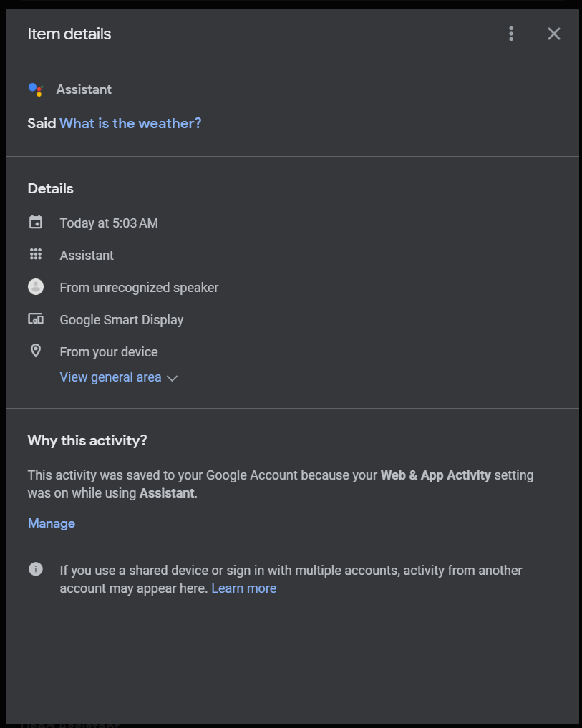The width and height of the screenshot is (582, 728).
Task: Select the "Today at 5:03 AM" timestamp
Action: (109, 223)
